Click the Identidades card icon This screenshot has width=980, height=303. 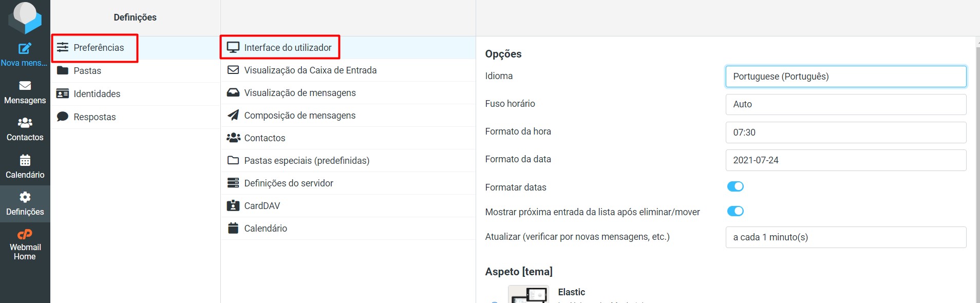[63, 93]
